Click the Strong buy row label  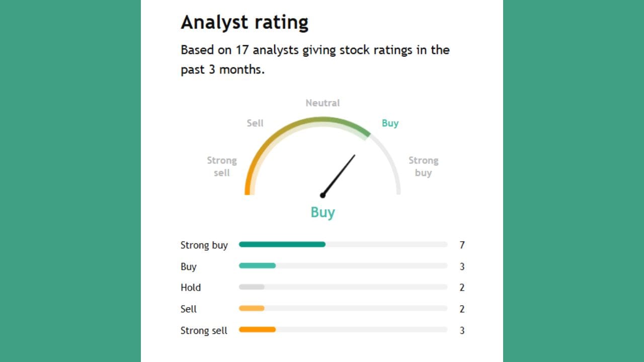204,245
